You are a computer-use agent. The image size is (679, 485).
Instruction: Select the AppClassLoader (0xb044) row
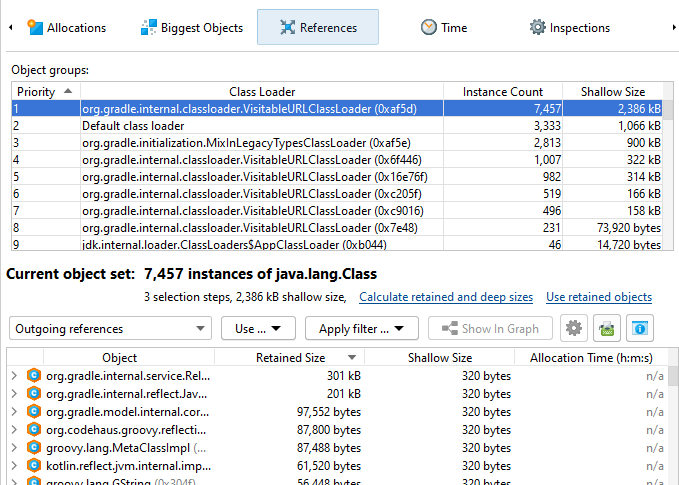coord(337,244)
